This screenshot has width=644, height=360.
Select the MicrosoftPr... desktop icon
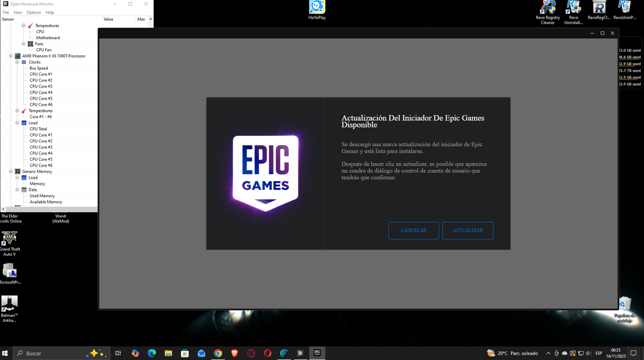point(10,274)
